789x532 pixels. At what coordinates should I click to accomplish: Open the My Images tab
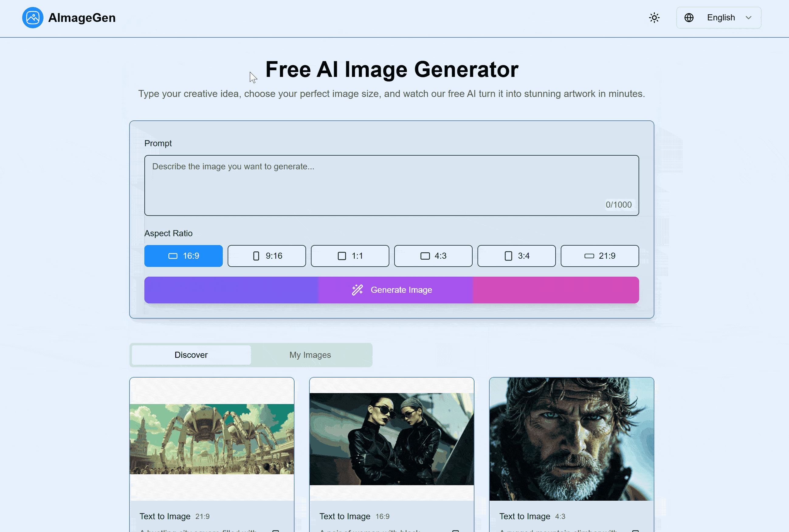tap(310, 354)
